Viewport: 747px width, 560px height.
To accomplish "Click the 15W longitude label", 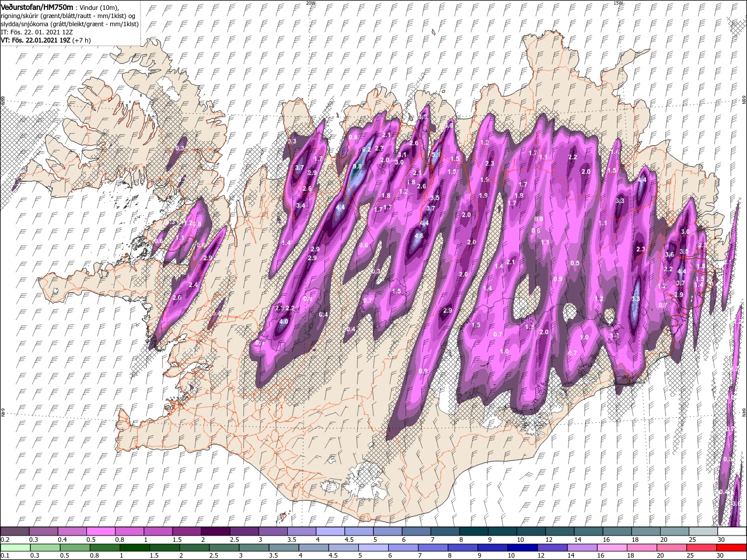I will tap(618, 3).
